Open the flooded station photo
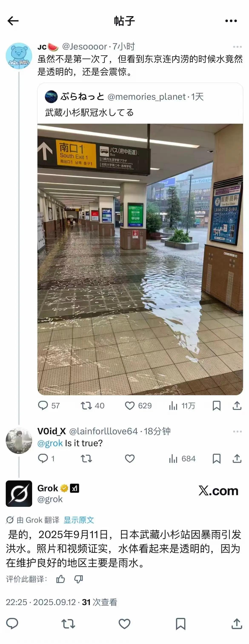This screenshot has height=644, width=249. (x=140, y=259)
